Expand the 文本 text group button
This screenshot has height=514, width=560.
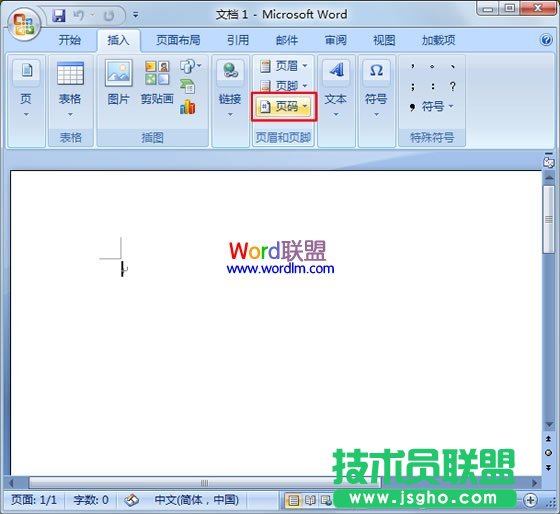[336, 89]
